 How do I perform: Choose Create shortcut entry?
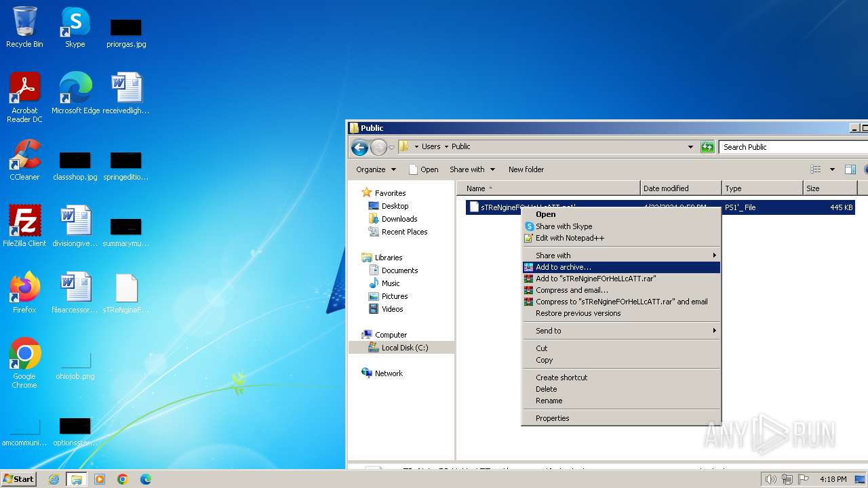point(620,378)
